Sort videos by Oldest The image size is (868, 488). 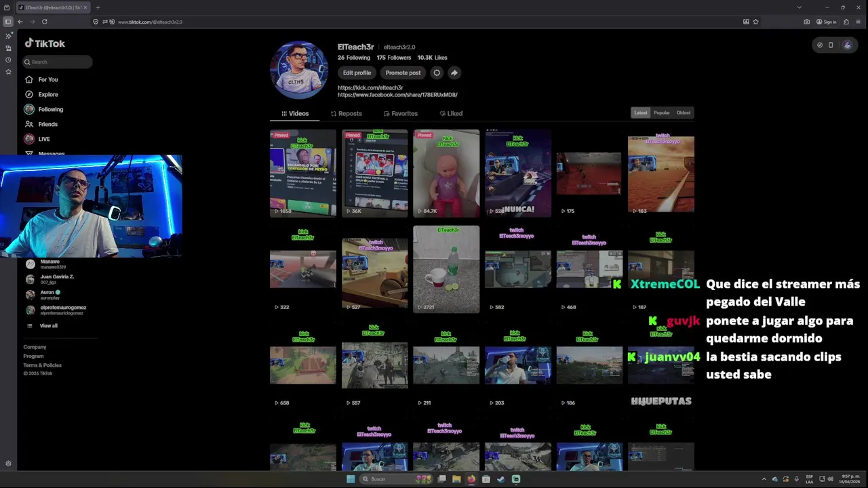684,113
